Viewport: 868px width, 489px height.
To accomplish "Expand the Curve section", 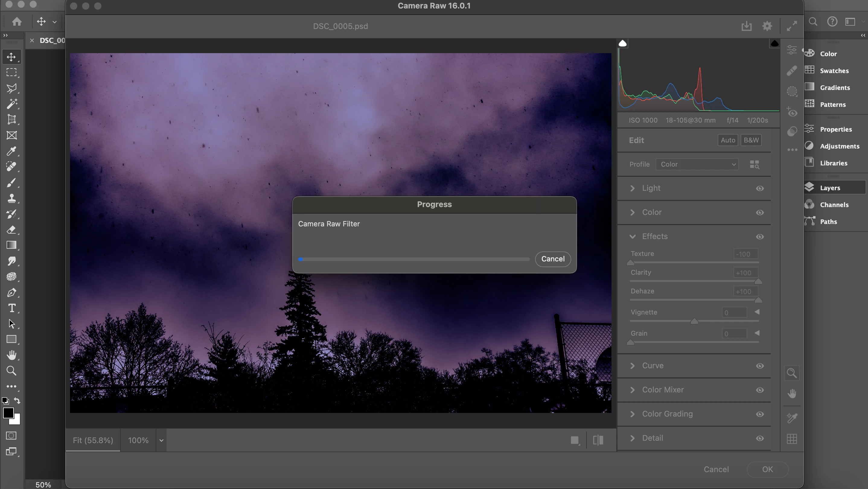I will (633, 366).
